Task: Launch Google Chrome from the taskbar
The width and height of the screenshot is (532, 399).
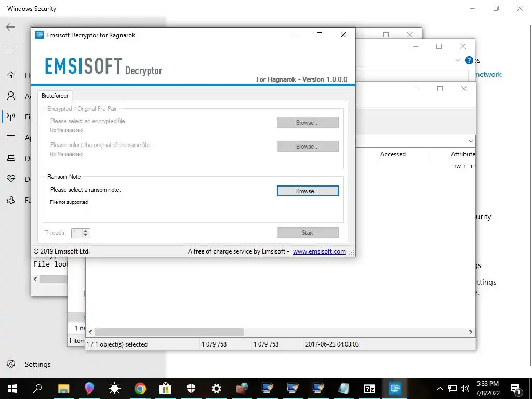Action: (x=140, y=389)
